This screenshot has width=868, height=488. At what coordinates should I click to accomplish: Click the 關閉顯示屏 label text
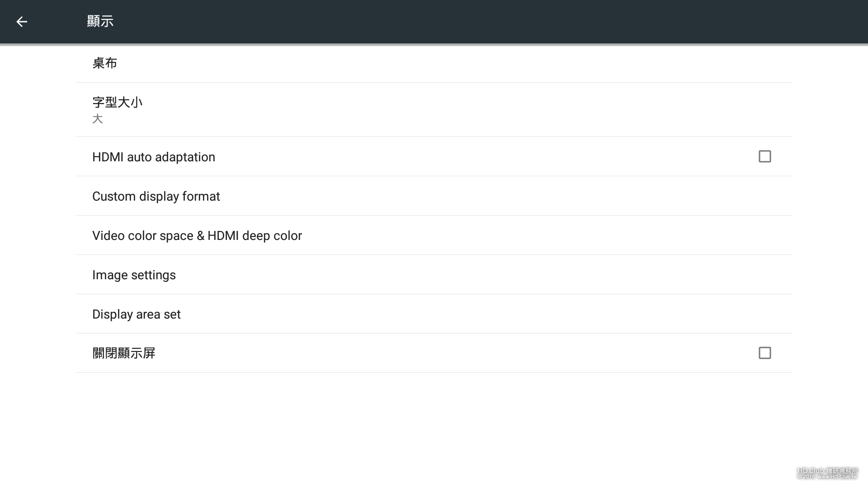[x=124, y=353]
